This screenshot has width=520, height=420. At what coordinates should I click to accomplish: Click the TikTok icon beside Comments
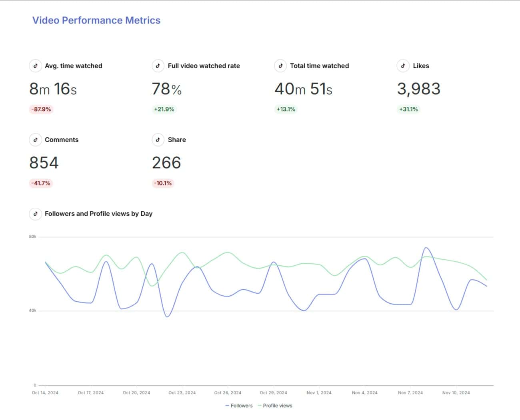tap(36, 140)
